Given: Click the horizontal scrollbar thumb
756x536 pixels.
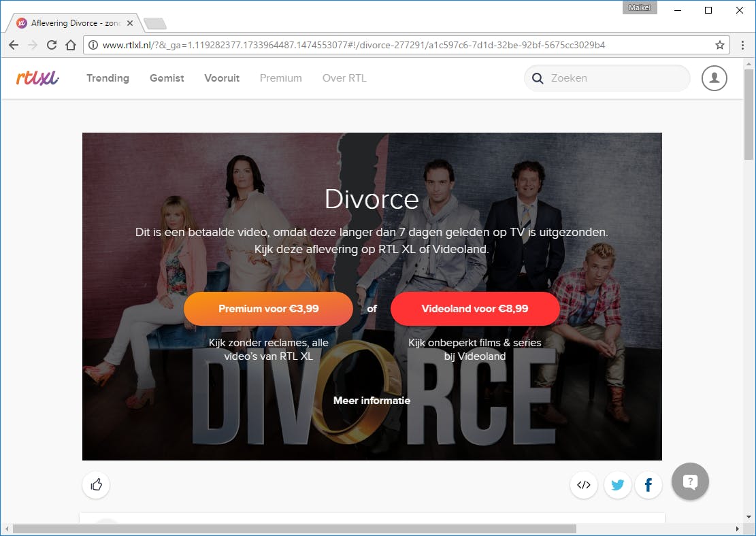Looking at the screenshot, I should tap(294, 529).
